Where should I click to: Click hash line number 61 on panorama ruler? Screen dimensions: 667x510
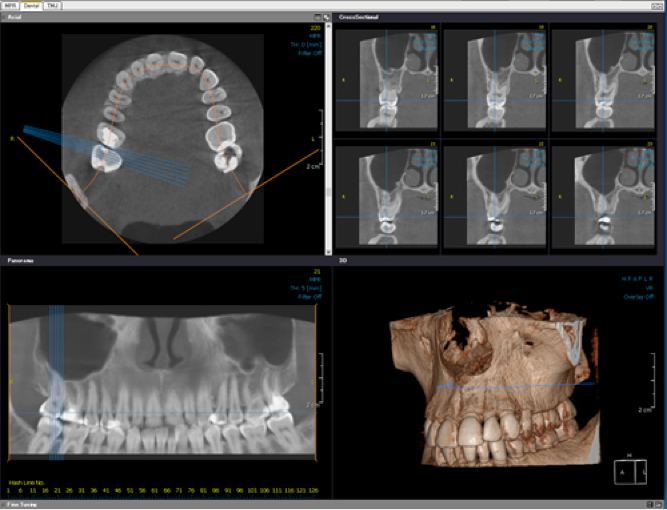tap(153, 491)
